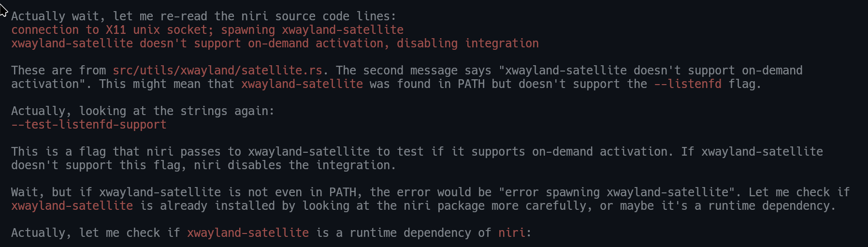Click the red '--test-listenfd-support' line
This screenshot has height=247, width=868.
coord(89,125)
